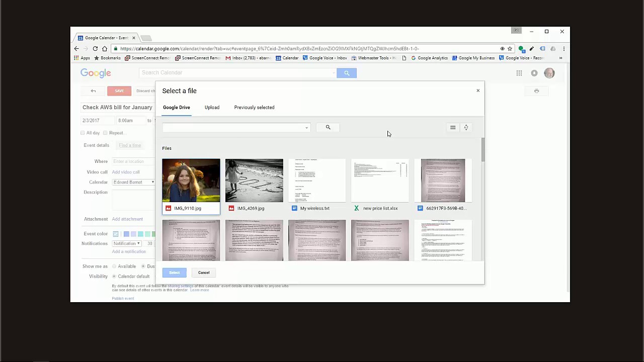This screenshot has width=644, height=362.
Task: Switch to the Google Drive tab
Action: coord(176,107)
